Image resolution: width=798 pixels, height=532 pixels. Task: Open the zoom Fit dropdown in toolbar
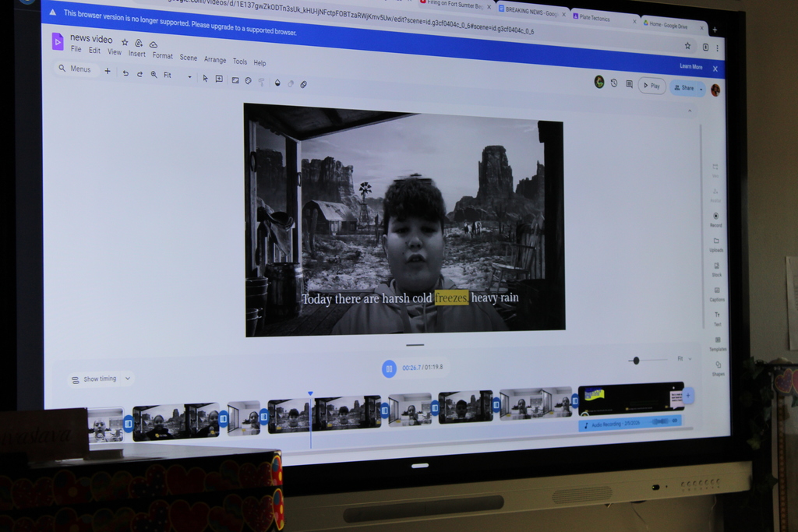(176, 76)
